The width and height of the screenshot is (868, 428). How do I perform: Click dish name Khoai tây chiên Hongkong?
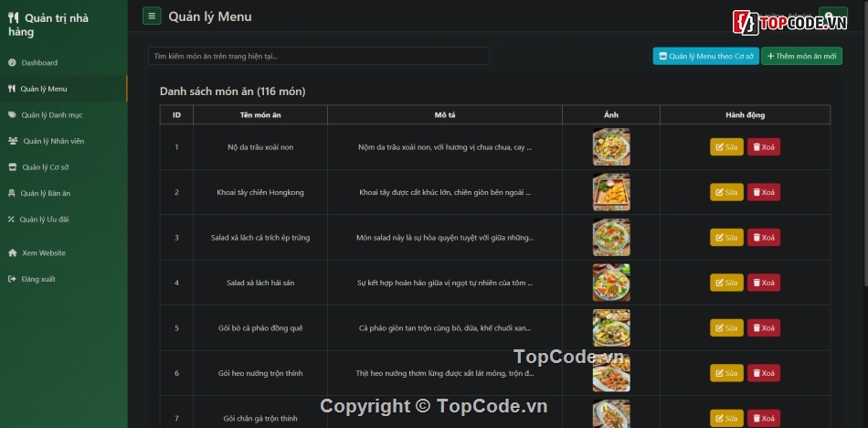tap(260, 192)
